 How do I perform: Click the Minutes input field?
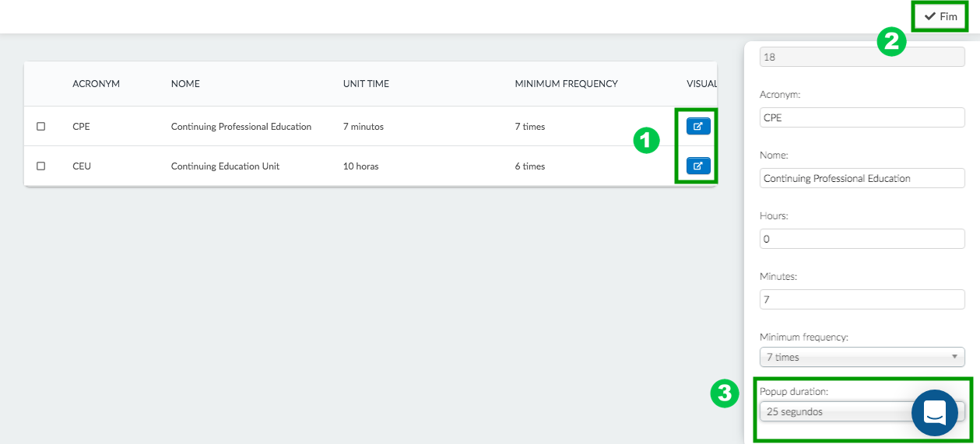click(862, 299)
